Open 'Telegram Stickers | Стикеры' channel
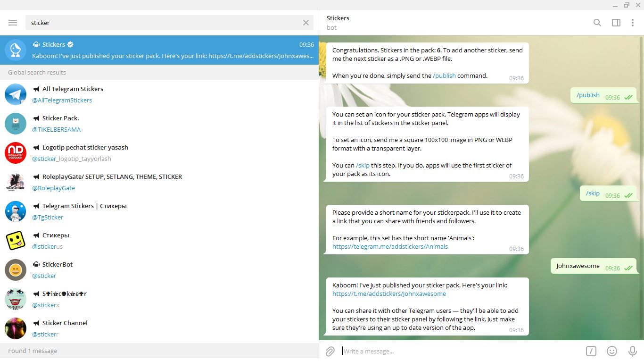The image size is (644, 361). click(159, 211)
